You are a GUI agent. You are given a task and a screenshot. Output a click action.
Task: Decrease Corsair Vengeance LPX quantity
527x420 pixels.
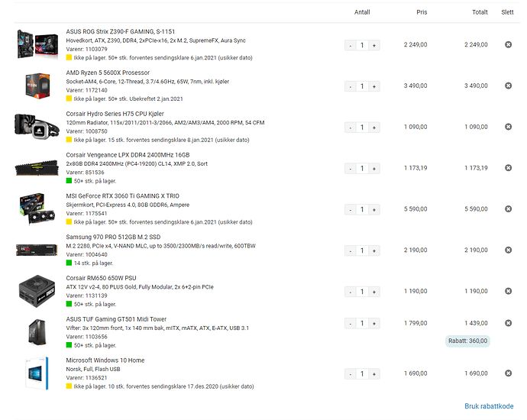[x=351, y=168]
